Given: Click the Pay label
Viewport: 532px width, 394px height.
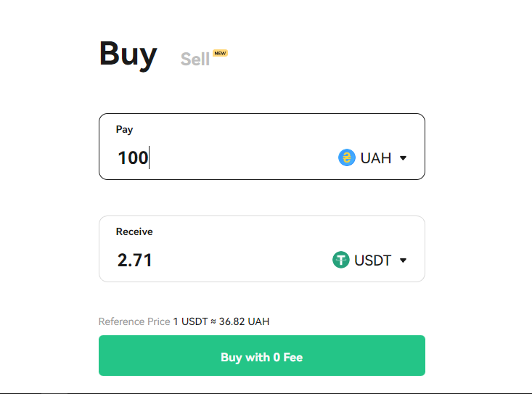Looking at the screenshot, I should tap(124, 129).
